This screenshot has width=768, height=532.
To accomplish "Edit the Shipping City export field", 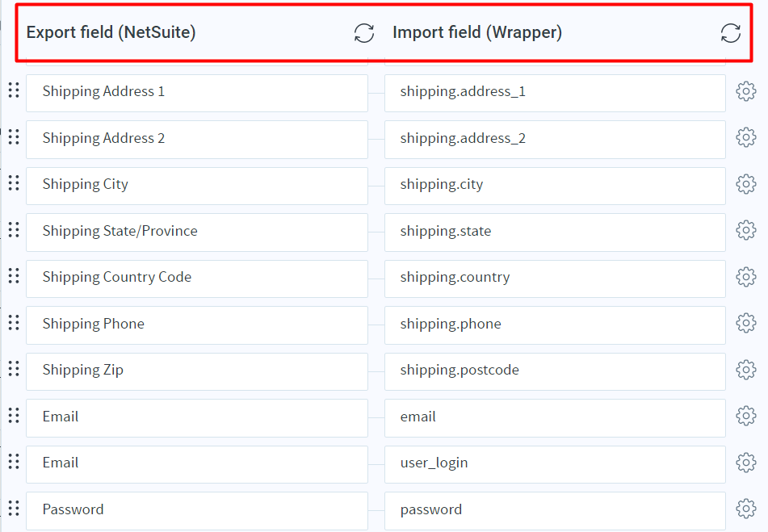I will (x=197, y=186).
